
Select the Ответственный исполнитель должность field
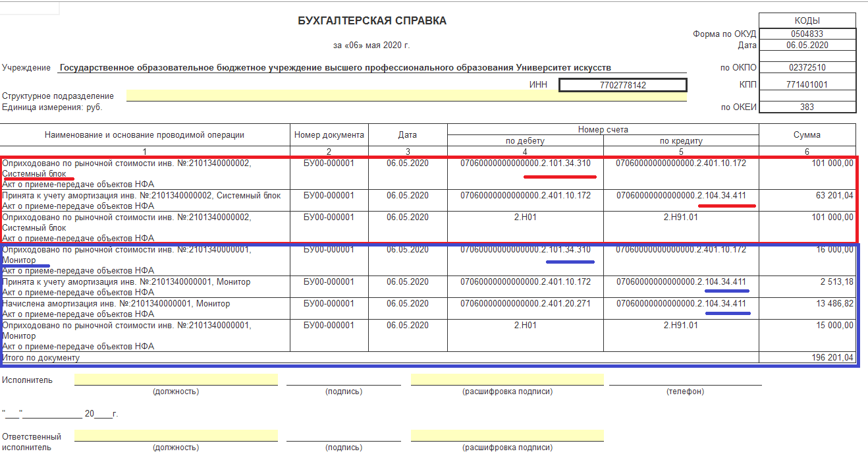point(176,436)
